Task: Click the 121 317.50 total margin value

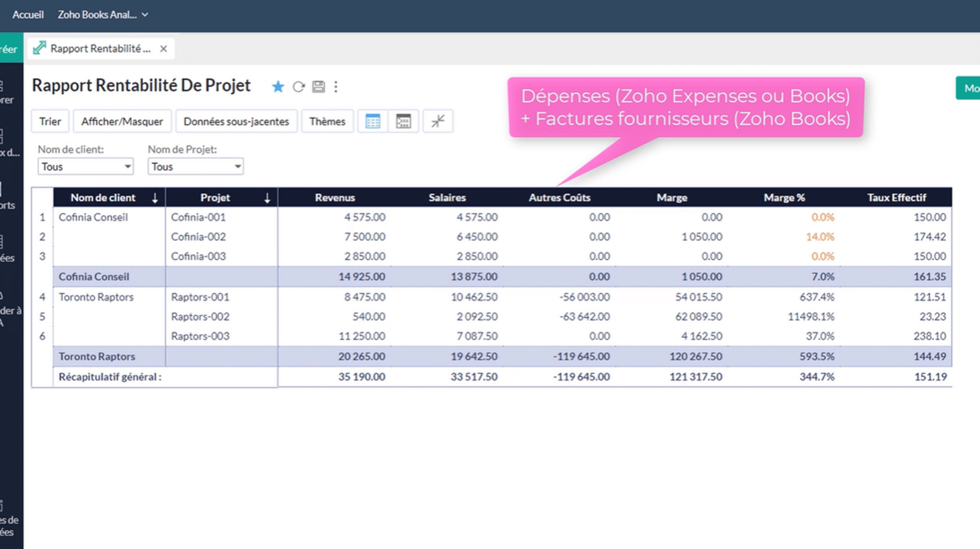Action: [696, 377]
